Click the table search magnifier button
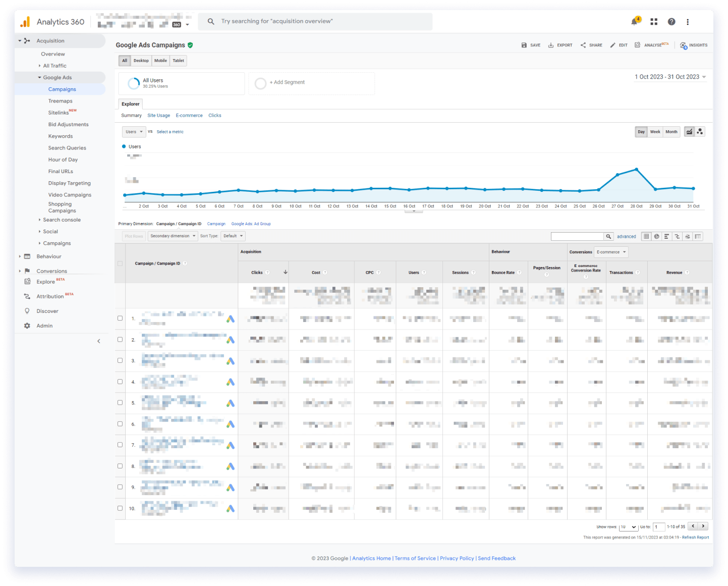The height and width of the screenshot is (586, 728). click(x=609, y=236)
